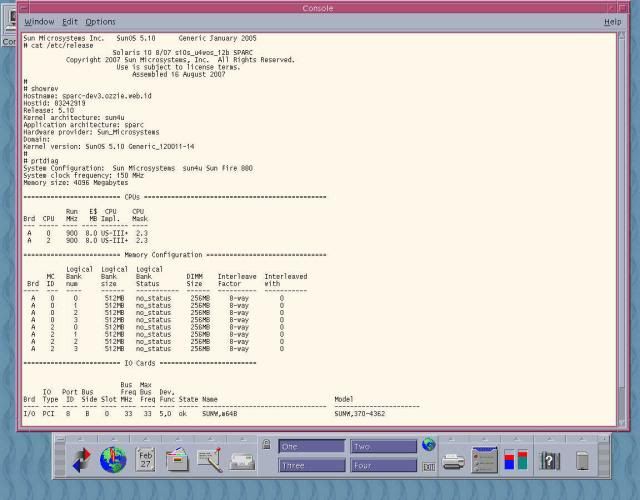
Task: Click the 'Memory Configuration' section header
Action: [x=163, y=255]
